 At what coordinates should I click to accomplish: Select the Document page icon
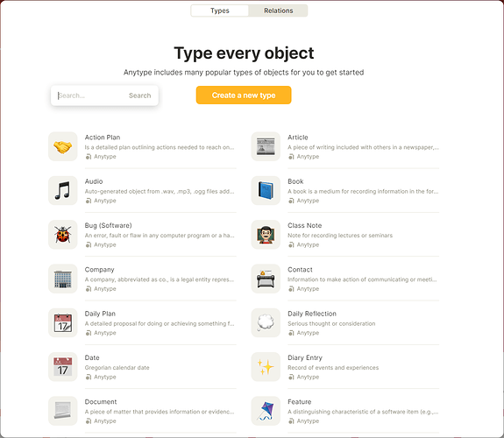(x=63, y=411)
